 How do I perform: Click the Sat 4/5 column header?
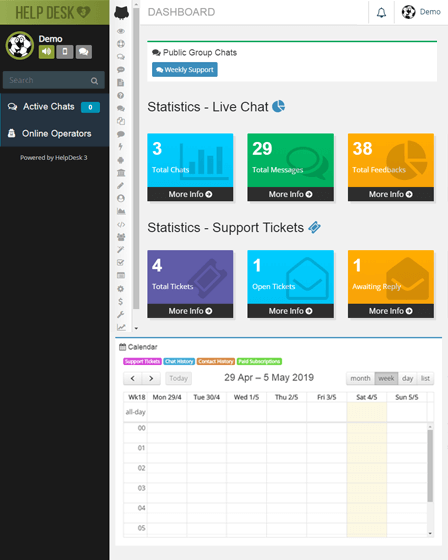[367, 397]
